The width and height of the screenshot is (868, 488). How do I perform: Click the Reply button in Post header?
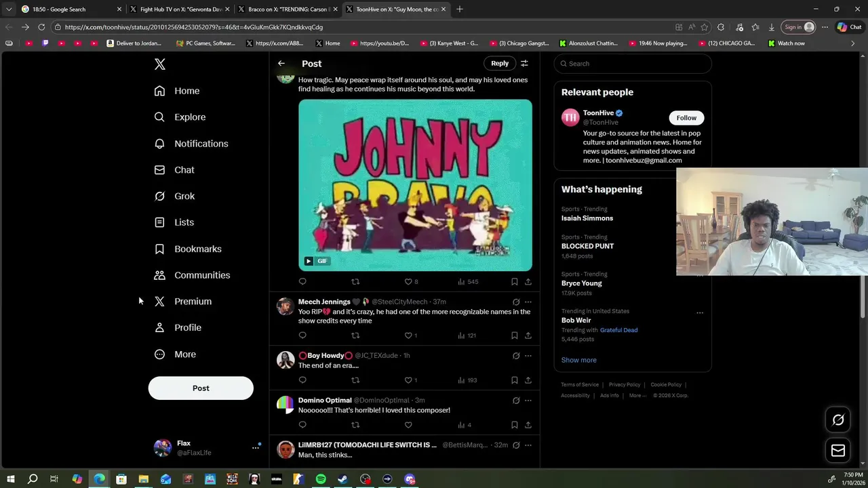(500, 64)
